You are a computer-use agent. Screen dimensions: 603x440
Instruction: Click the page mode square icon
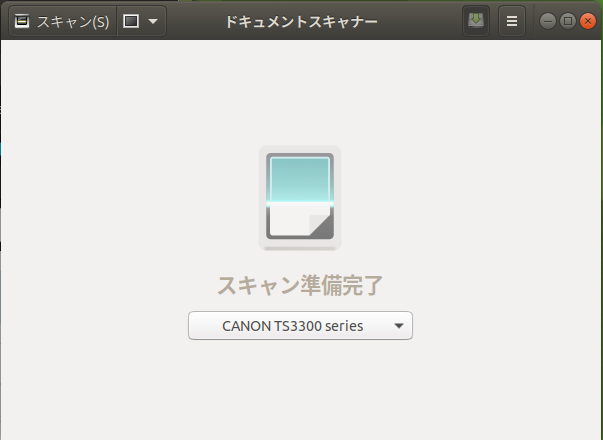coord(131,21)
